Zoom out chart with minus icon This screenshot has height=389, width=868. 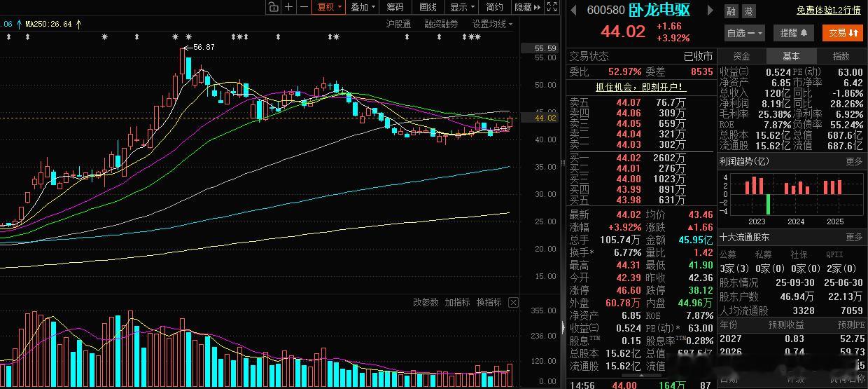point(304,7)
